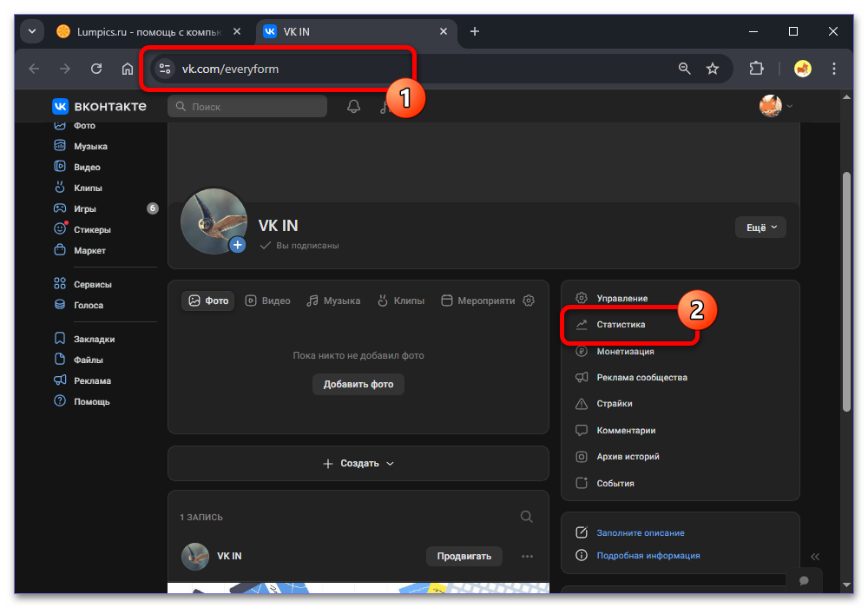Open notifications bell icon
This screenshot has width=868, height=608.
354,106
